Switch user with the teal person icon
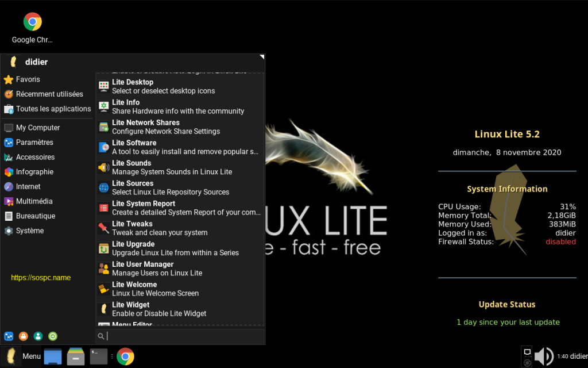Image resolution: width=588 pixels, height=368 pixels. [38, 336]
